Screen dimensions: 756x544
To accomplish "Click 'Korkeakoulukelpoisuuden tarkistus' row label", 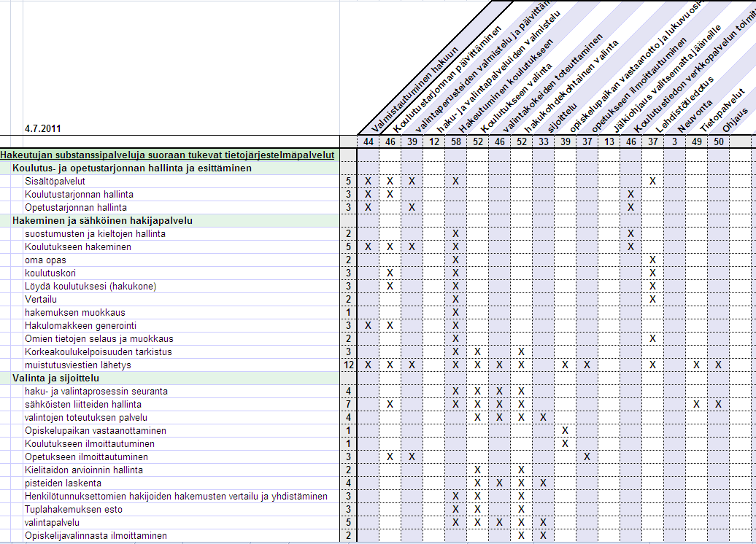I will click(x=99, y=351).
